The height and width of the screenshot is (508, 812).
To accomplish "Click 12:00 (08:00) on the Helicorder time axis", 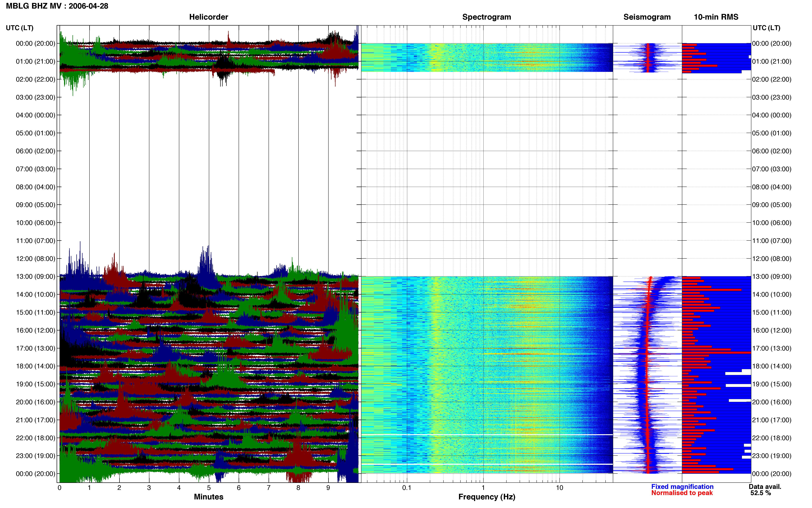I will point(36,259).
